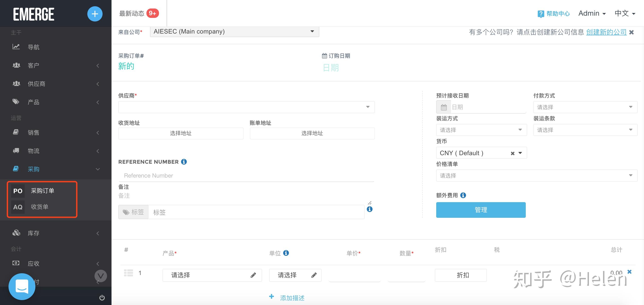
Task: Select 收货单 submenu item
Action: coord(39,207)
